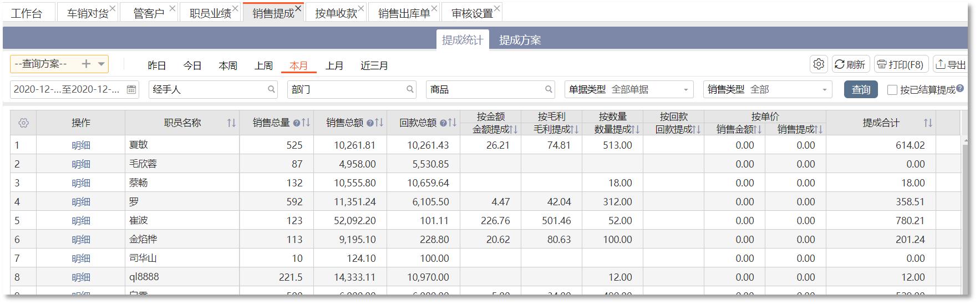Open the 销售类型 dropdown
Image resolution: width=980 pixels, height=304 pixels.
pyautogui.click(x=768, y=89)
